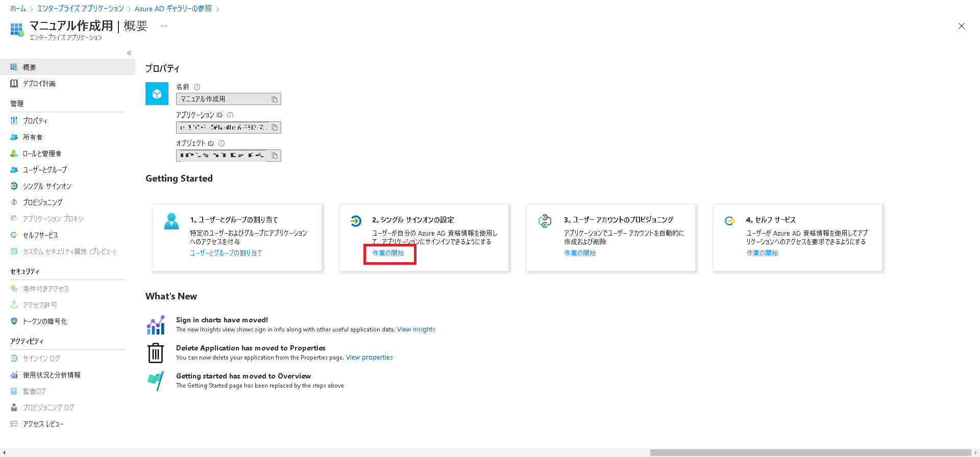The image size is (980, 457).
Task: Click the horizontal scrollbar thumb
Action: 810,452
